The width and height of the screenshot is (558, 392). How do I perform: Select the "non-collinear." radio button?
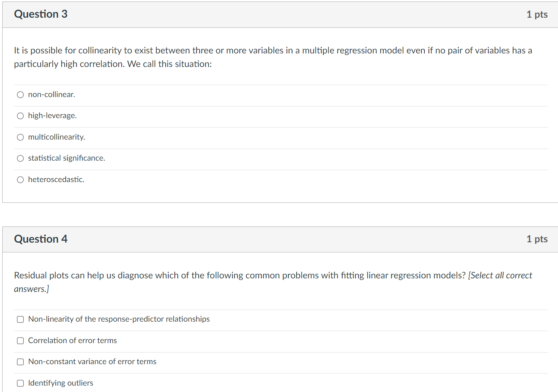20,95
